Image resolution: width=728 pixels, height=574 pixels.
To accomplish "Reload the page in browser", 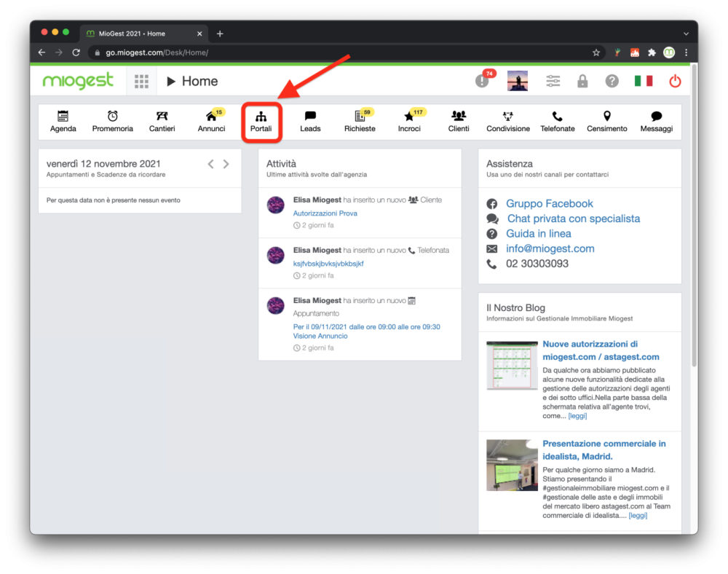I will click(x=76, y=52).
